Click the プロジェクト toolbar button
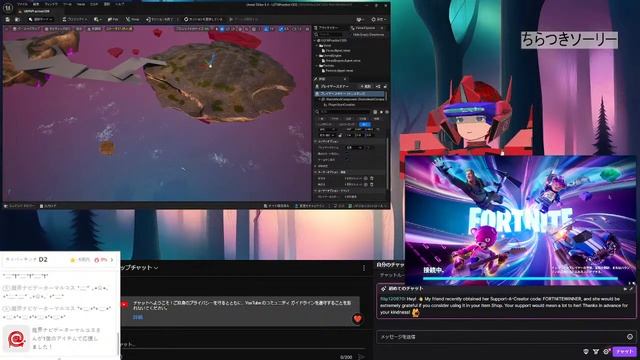Image resolution: width=640 pixels, height=360 pixels. [74, 19]
